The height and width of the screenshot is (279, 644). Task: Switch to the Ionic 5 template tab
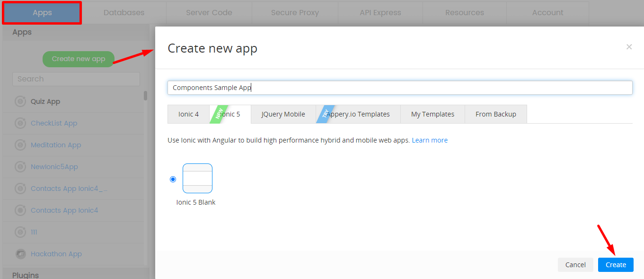click(x=230, y=114)
